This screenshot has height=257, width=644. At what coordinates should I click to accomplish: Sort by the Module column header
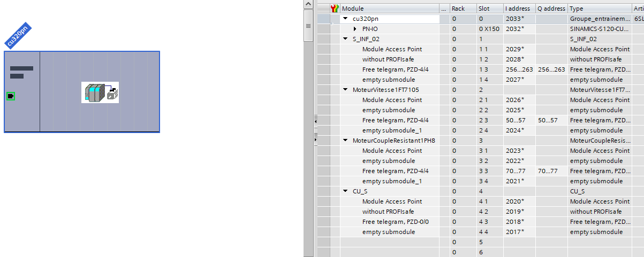click(389, 9)
